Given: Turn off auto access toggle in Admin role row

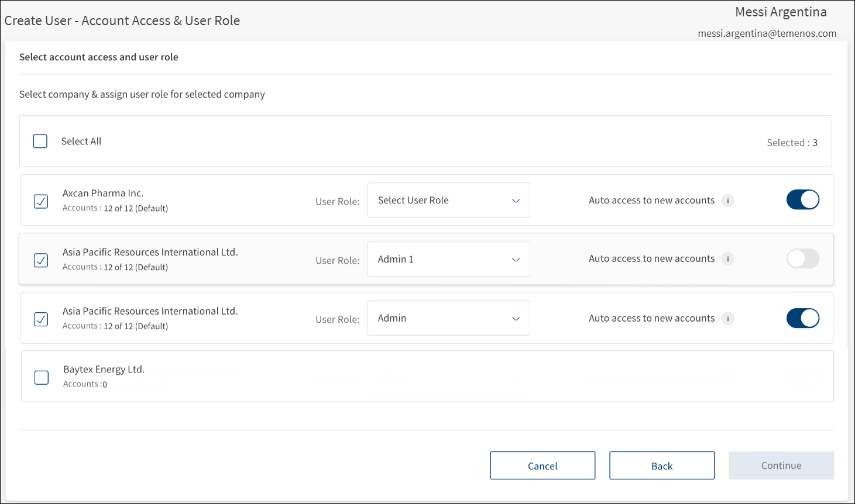Looking at the screenshot, I should click(802, 318).
